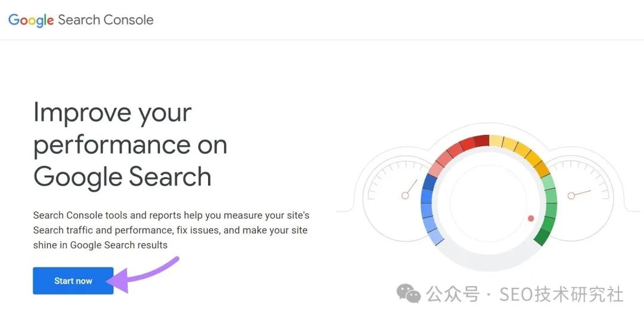Click the dark green segment of the gauge

(x=542, y=236)
